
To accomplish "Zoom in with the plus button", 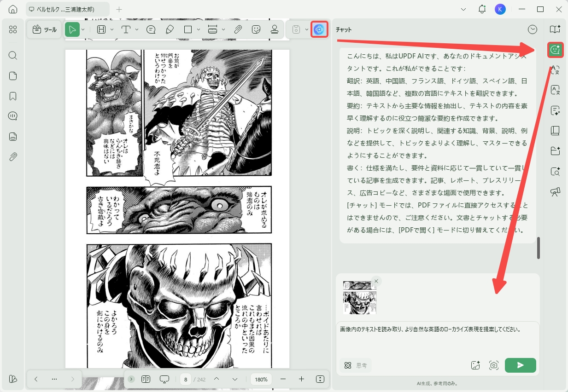I will [302, 379].
